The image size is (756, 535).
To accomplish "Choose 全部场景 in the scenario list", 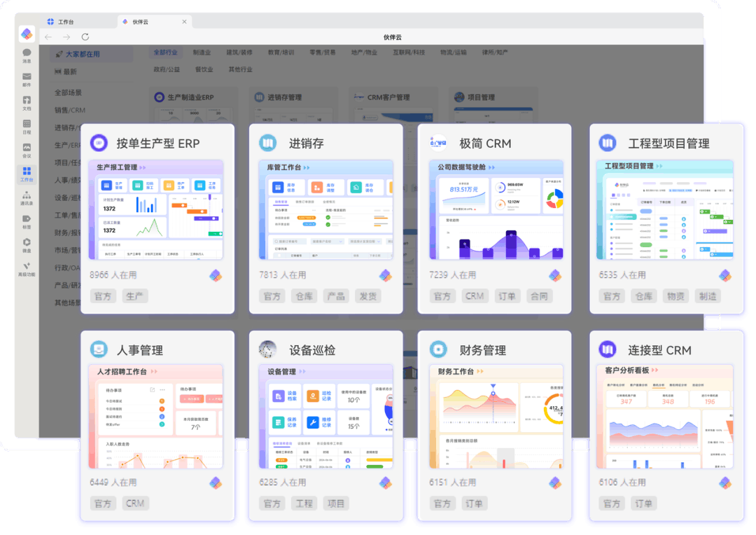I will point(68,92).
